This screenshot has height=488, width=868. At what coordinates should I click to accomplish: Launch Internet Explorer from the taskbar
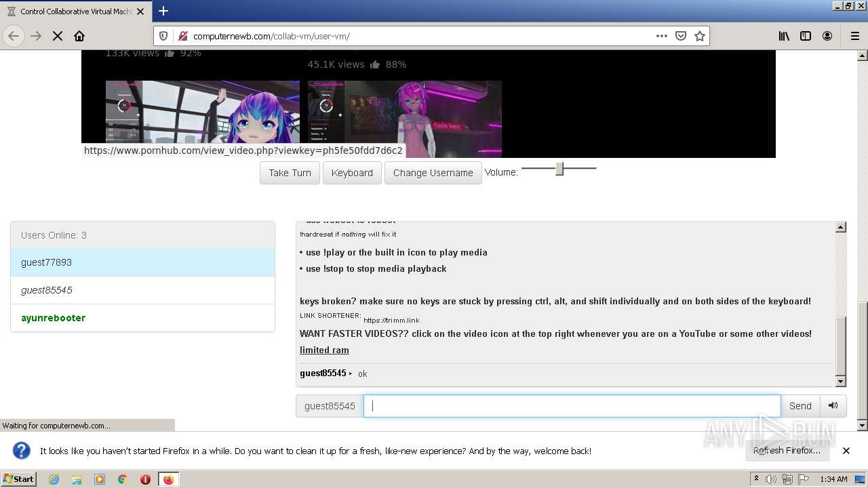[54, 479]
